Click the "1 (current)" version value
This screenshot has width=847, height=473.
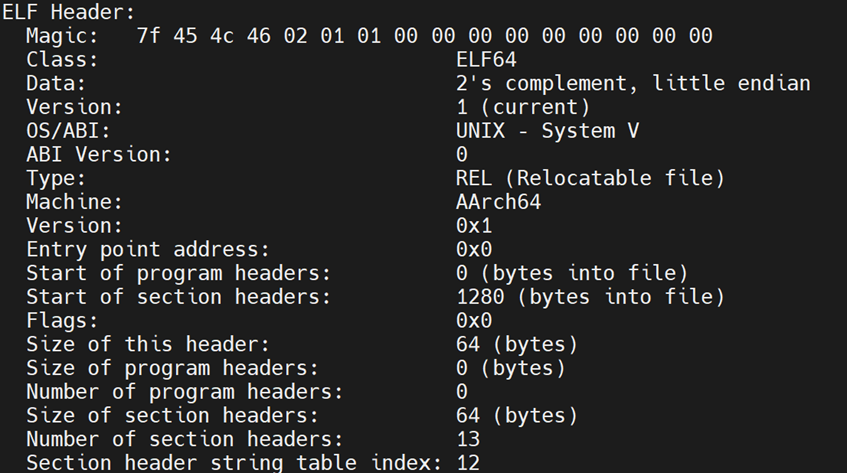pyautogui.click(x=523, y=107)
